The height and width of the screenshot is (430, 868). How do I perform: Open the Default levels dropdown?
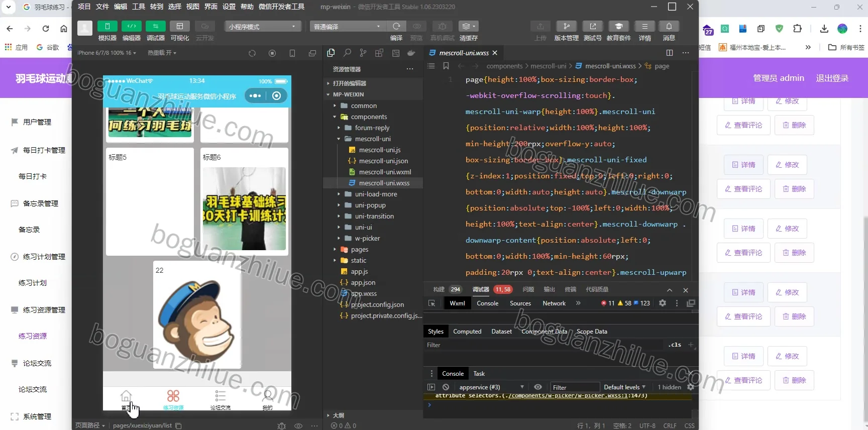pyautogui.click(x=624, y=387)
